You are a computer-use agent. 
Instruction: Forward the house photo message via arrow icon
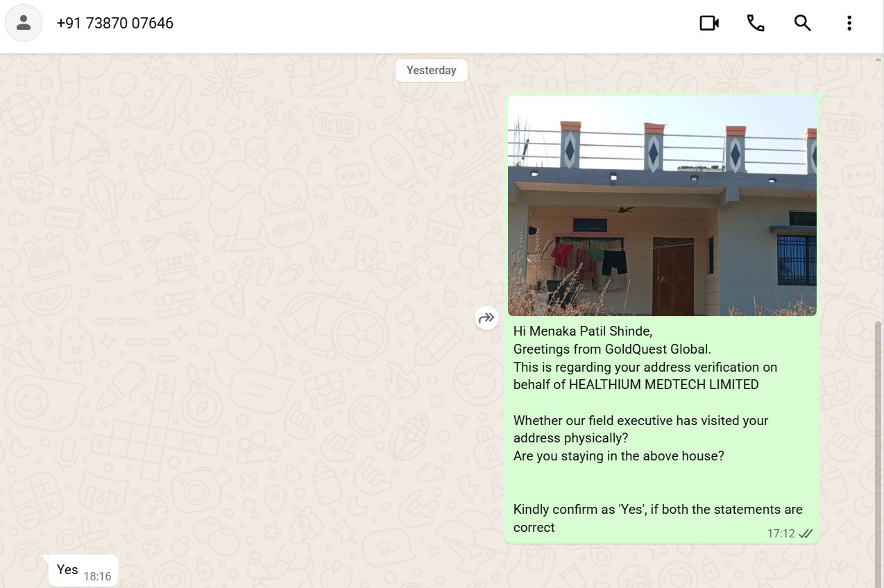coord(486,318)
